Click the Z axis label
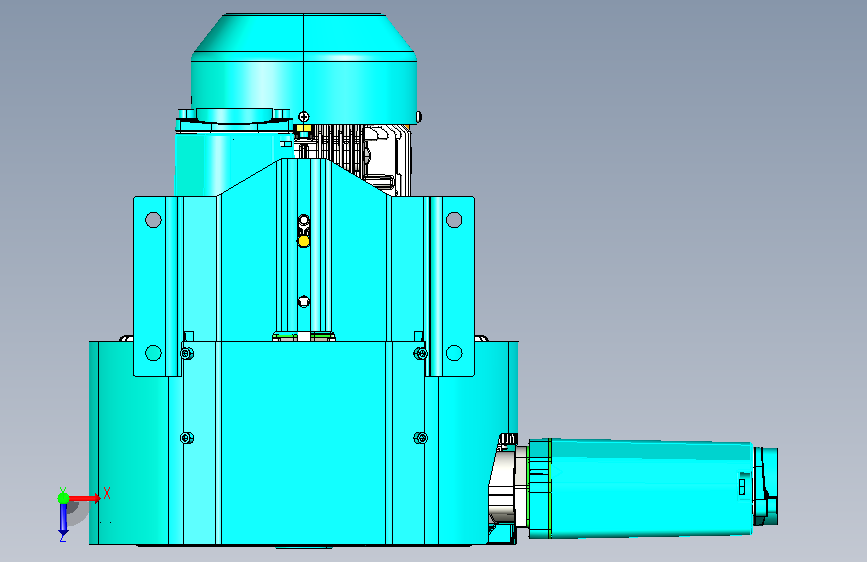Image resolution: width=867 pixels, height=562 pixels. tap(63, 537)
